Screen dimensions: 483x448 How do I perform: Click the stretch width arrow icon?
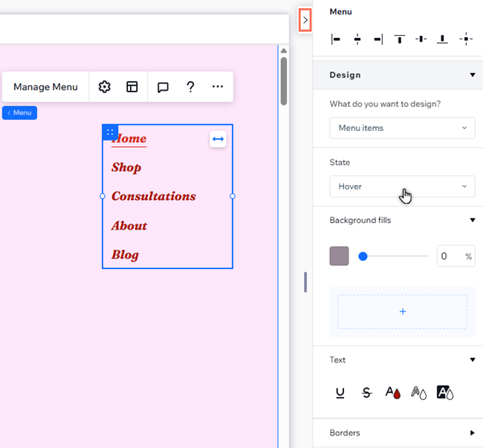click(218, 139)
